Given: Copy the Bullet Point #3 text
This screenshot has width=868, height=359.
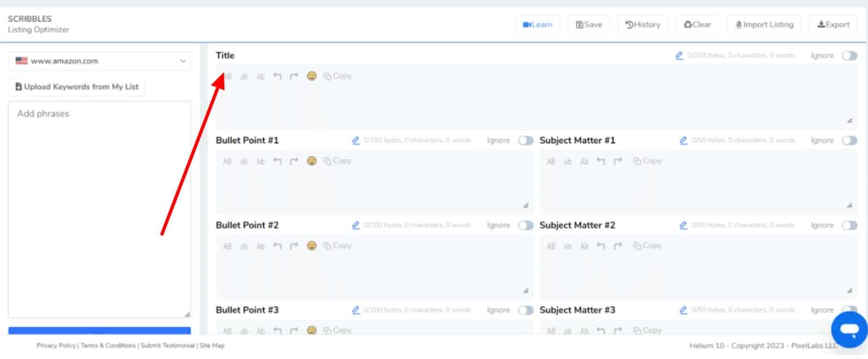Looking at the screenshot, I should 338,330.
